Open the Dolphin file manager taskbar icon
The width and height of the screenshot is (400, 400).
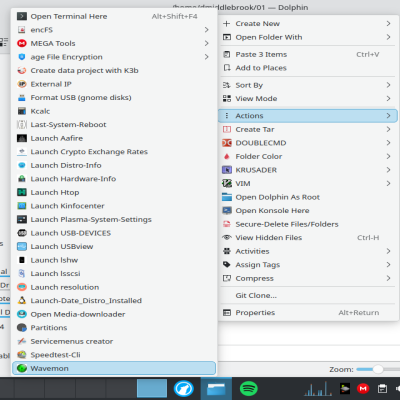(216, 388)
